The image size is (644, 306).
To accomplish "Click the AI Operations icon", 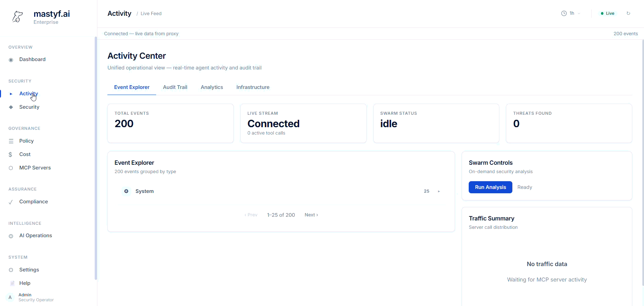I will [11, 236].
